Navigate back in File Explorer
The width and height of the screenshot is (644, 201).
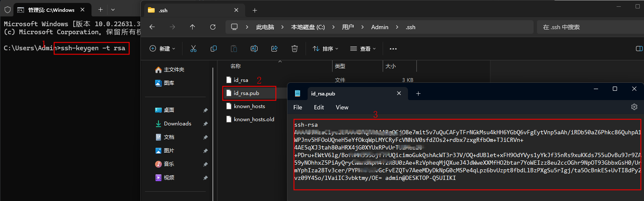(x=152, y=27)
